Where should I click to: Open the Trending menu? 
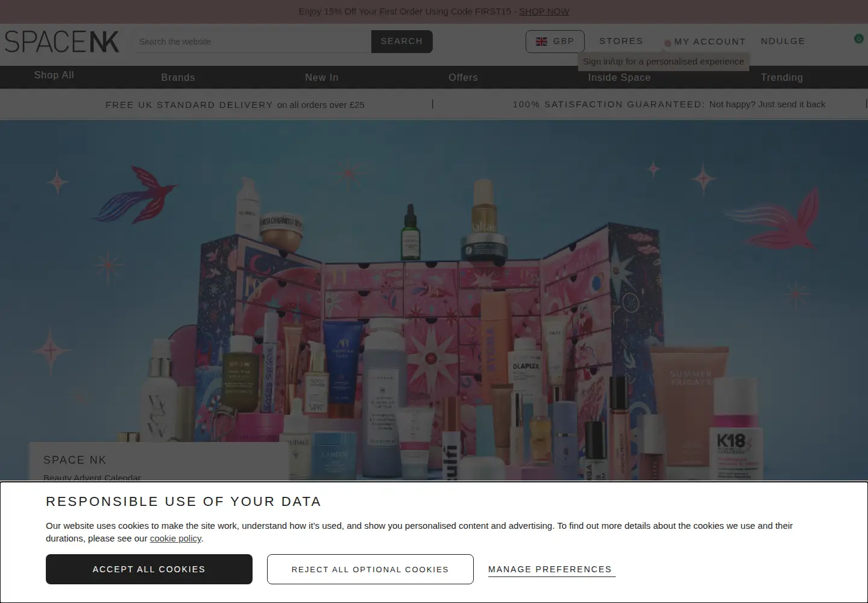coord(782,77)
